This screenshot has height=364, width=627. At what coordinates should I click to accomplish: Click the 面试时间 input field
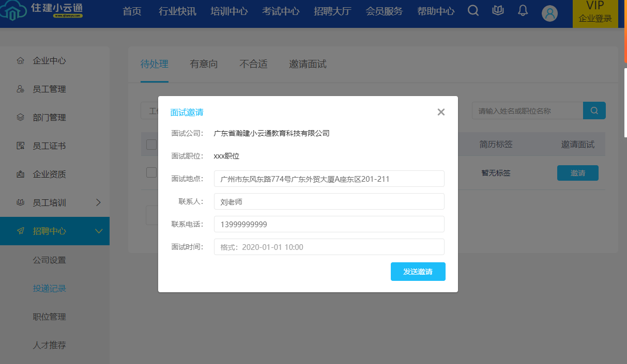coord(329,247)
